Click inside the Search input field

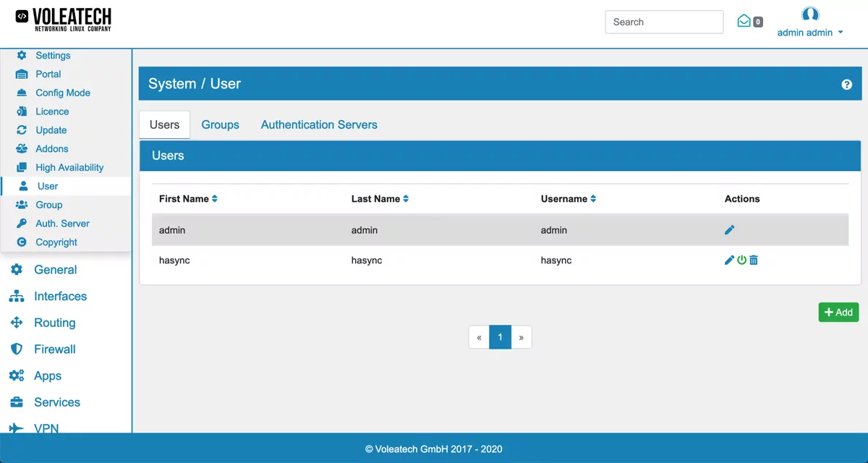coord(663,22)
